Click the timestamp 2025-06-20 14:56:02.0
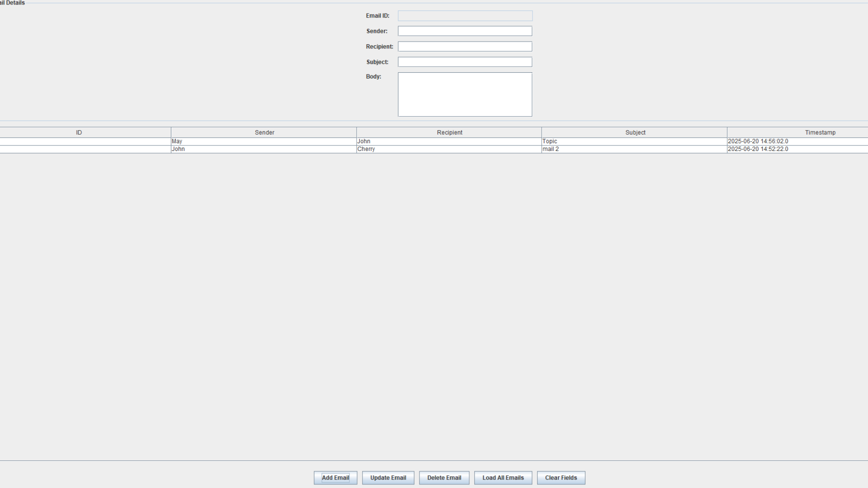 click(758, 141)
